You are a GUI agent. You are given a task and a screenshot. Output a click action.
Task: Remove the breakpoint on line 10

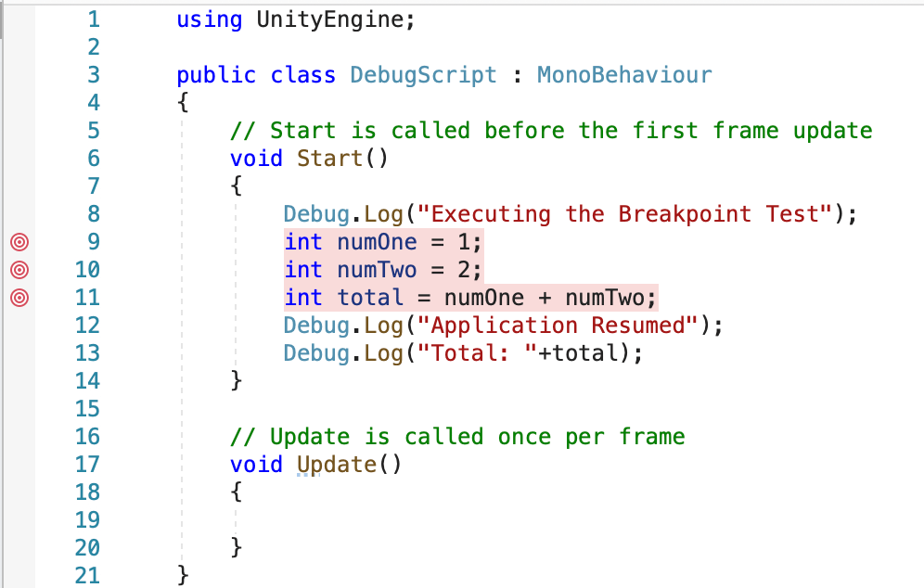pyautogui.click(x=19, y=270)
